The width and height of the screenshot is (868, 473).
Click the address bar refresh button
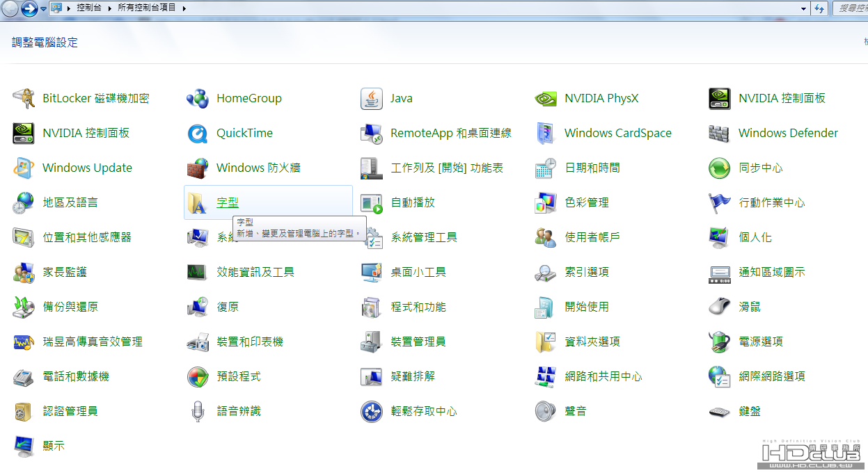point(819,8)
